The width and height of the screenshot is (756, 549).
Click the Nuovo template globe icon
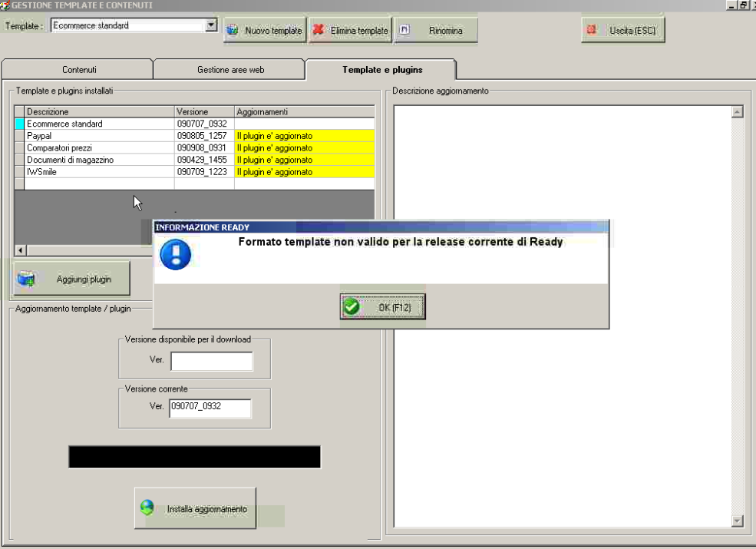[233, 31]
